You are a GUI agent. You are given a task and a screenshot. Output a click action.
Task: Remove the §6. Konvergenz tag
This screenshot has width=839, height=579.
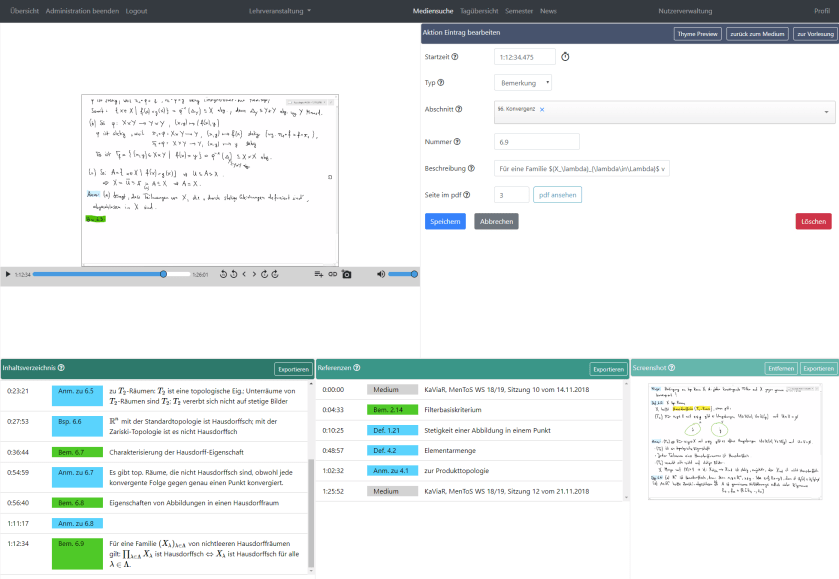tap(542, 109)
